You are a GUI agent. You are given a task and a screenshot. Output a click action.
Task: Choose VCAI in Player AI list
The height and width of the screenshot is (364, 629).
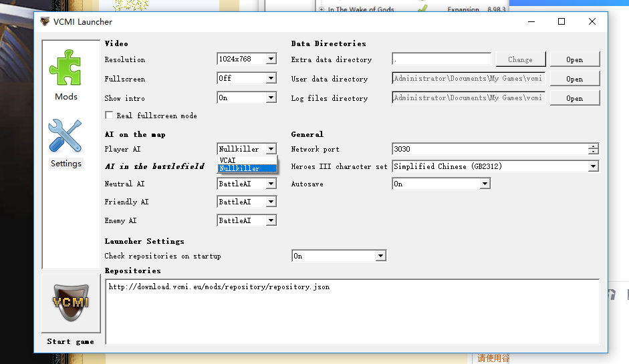point(247,160)
